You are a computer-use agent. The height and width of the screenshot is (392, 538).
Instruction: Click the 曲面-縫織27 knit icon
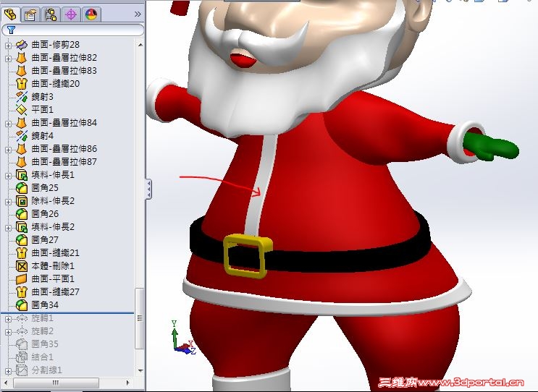(22, 292)
